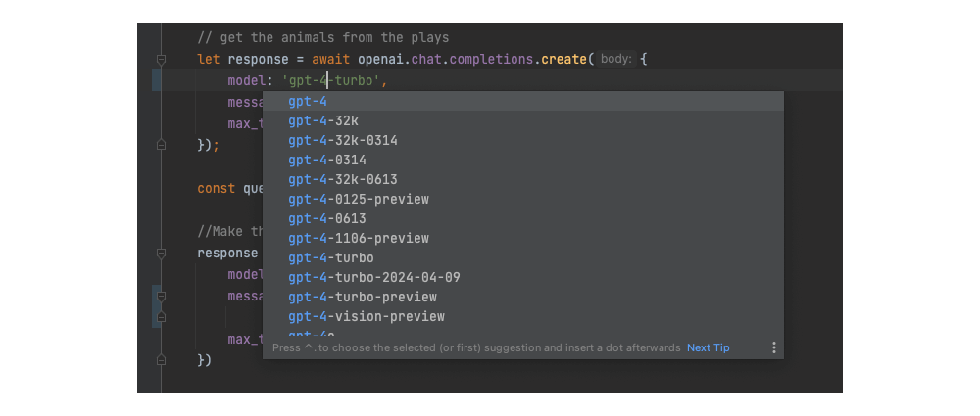This screenshot has height=416, width=980.
Task: Collapse the block at the second 'response' assignment
Action: pyautogui.click(x=161, y=253)
